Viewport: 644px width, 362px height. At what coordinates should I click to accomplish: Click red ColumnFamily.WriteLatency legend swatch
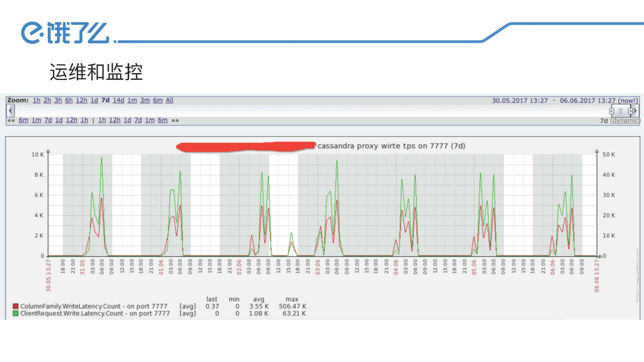click(16, 306)
